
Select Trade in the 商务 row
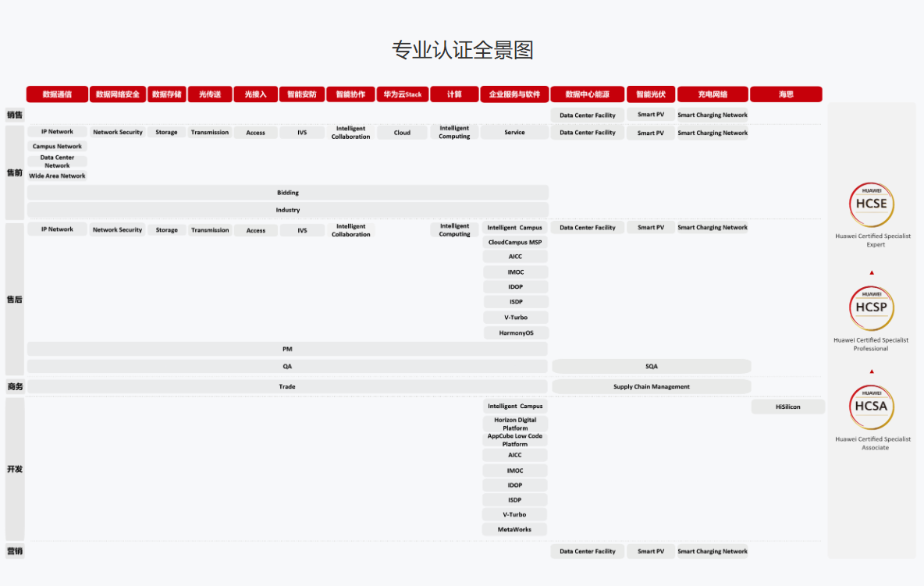pos(287,386)
